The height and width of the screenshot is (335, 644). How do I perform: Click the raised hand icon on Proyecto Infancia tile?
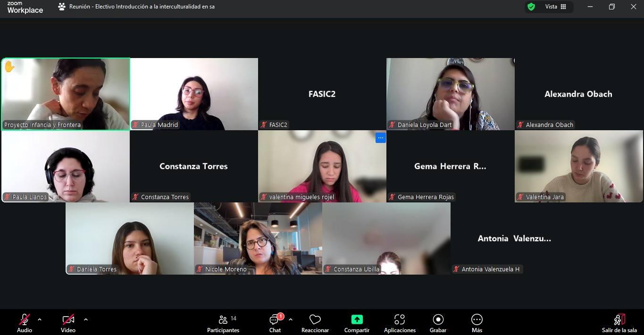click(9, 67)
